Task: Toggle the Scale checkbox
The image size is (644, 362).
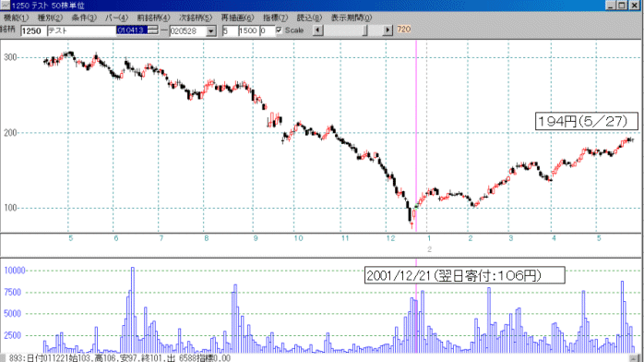Action: click(x=279, y=30)
